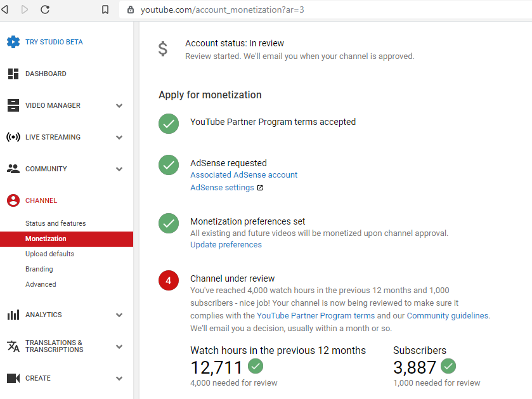Open TRY STUDIO BETA
The image size is (532, 399).
(54, 42)
